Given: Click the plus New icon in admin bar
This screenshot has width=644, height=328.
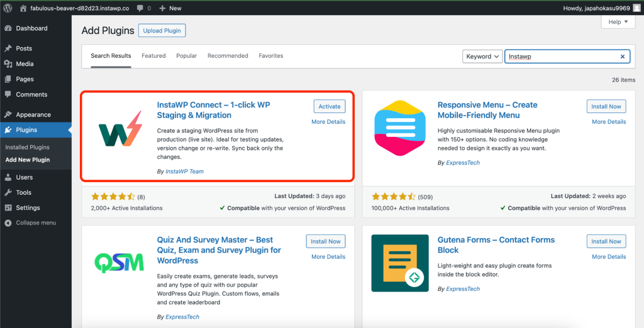Looking at the screenshot, I should [162, 8].
